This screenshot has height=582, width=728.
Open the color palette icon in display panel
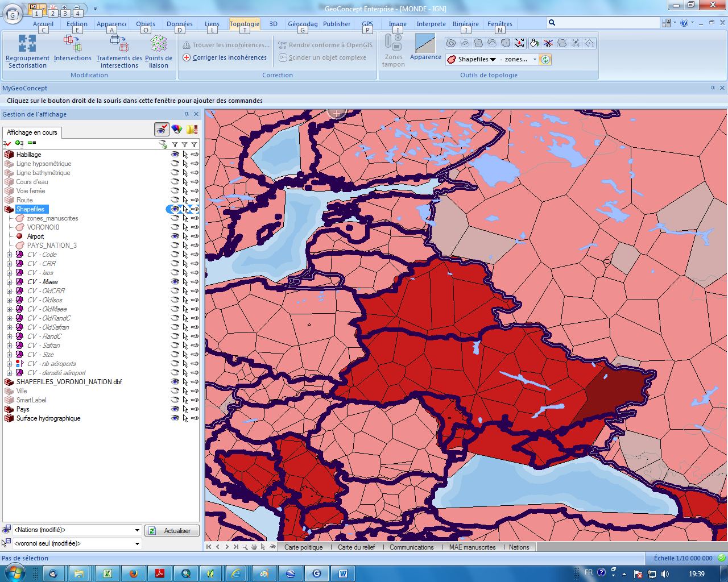tap(177, 129)
